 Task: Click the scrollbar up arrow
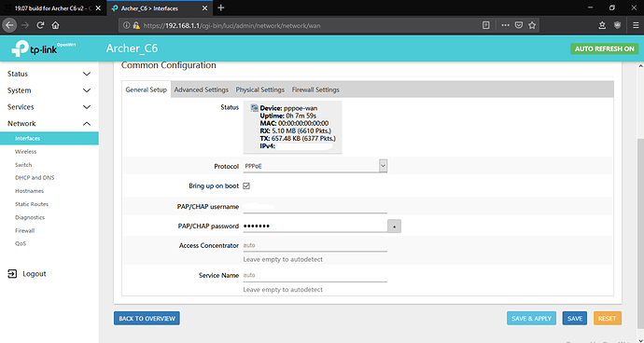click(x=640, y=65)
